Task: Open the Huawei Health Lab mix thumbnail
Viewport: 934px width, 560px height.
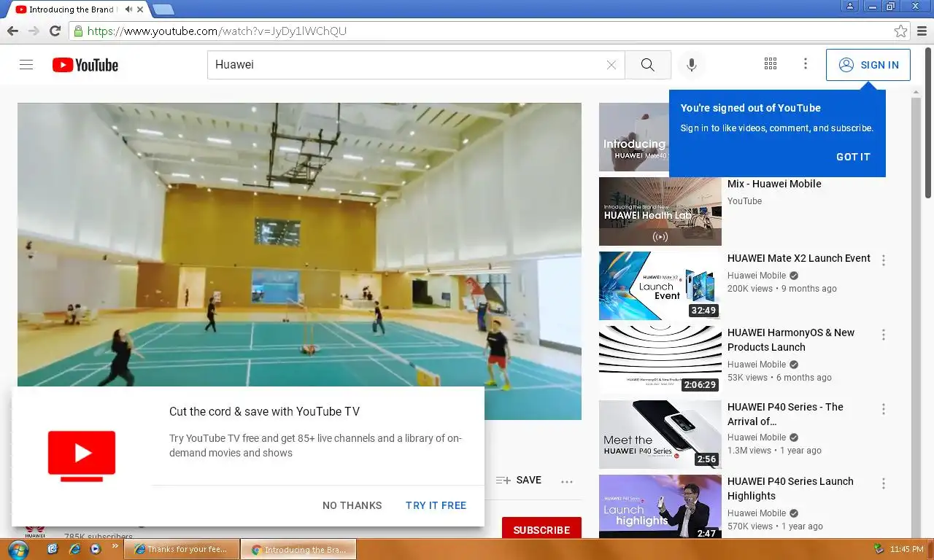Action: [660, 211]
